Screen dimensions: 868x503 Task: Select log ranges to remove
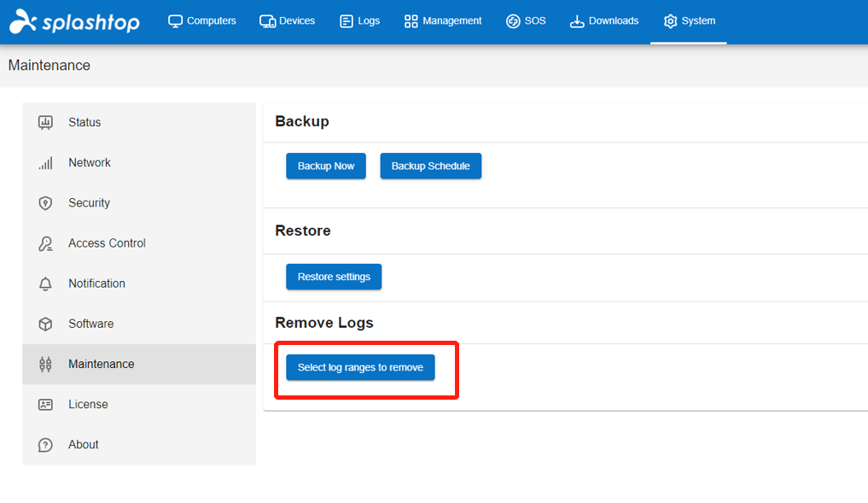(x=360, y=368)
